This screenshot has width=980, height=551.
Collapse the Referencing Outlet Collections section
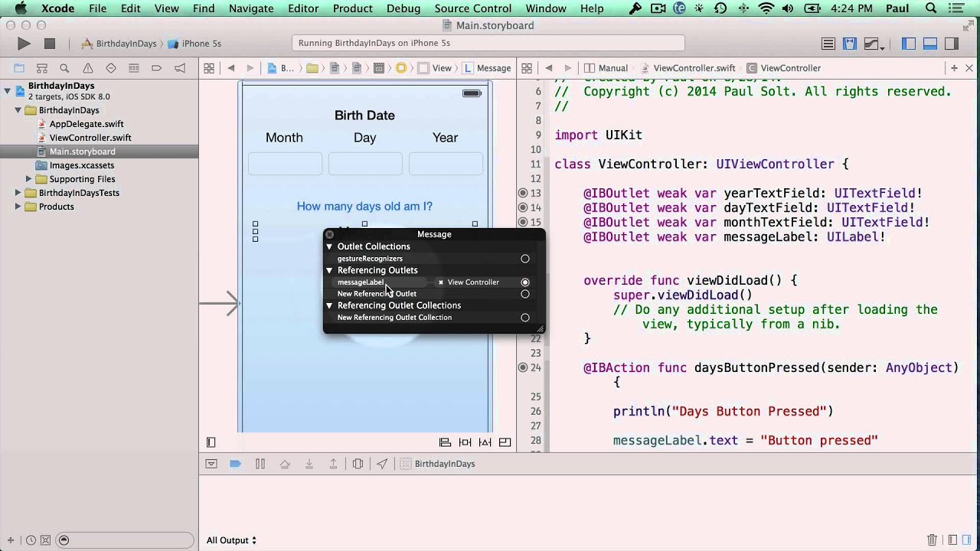point(330,305)
